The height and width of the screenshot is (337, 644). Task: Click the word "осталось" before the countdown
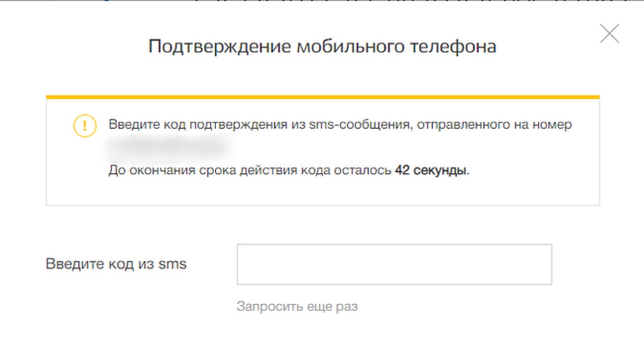pyautogui.click(x=366, y=171)
